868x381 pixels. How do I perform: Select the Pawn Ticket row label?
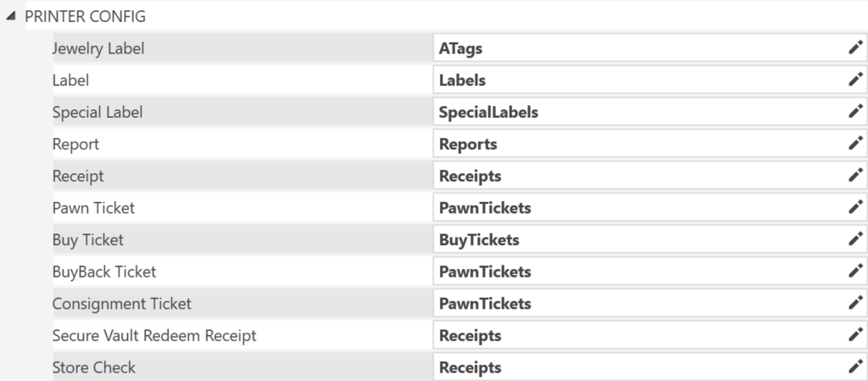coord(93,208)
